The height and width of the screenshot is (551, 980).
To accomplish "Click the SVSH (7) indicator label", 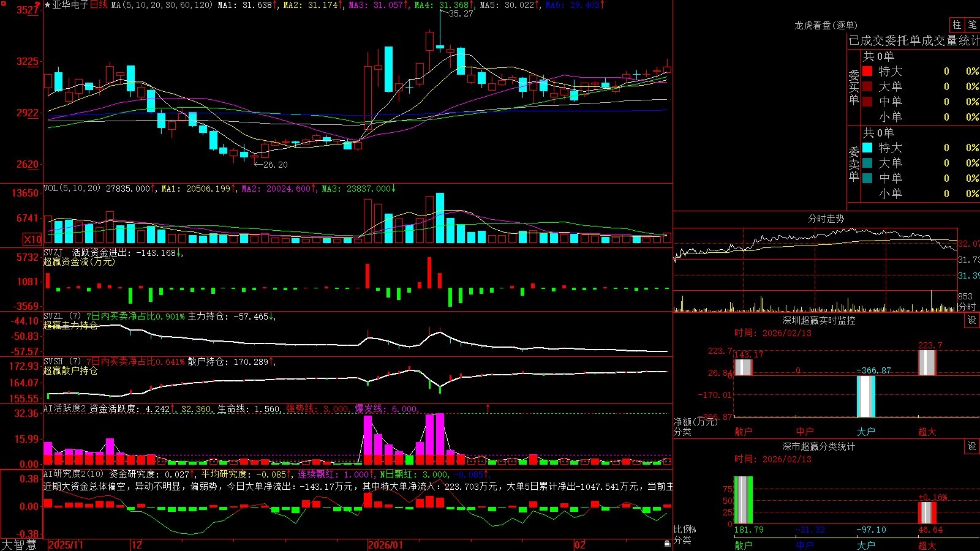I will 62,361.
